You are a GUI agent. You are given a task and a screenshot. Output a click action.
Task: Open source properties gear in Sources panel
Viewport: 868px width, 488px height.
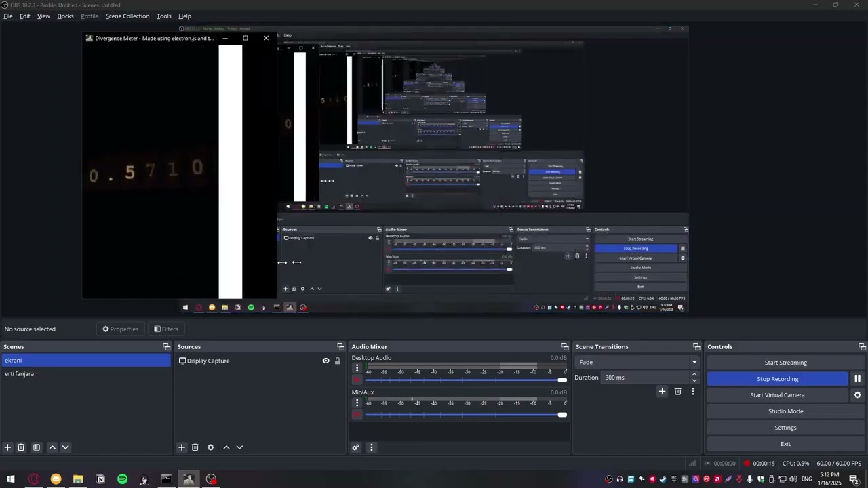pos(210,447)
